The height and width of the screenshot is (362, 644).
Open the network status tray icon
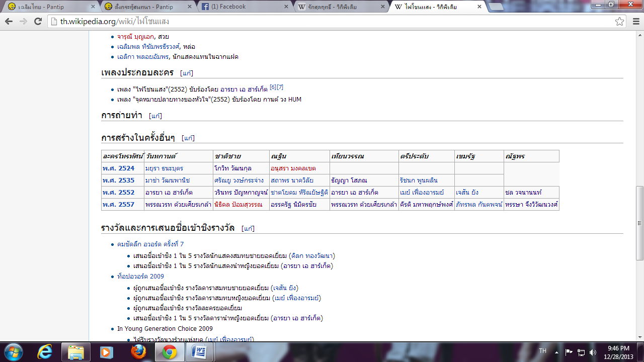[x=581, y=352]
